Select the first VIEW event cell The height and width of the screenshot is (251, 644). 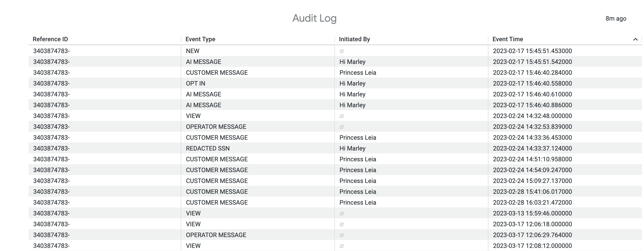coord(193,116)
